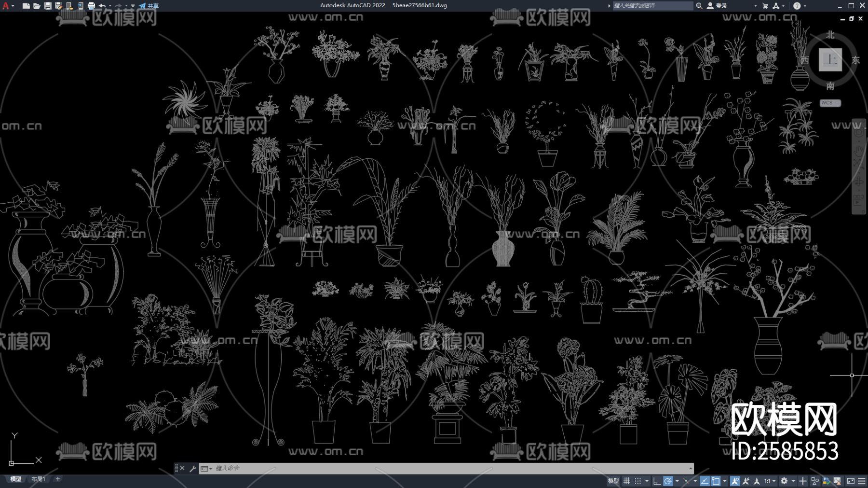
Task: Plot the drawing with the printer icon
Action: point(91,6)
